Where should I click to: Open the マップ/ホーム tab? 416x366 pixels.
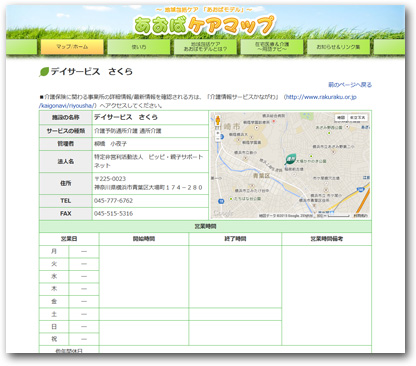pyautogui.click(x=72, y=47)
